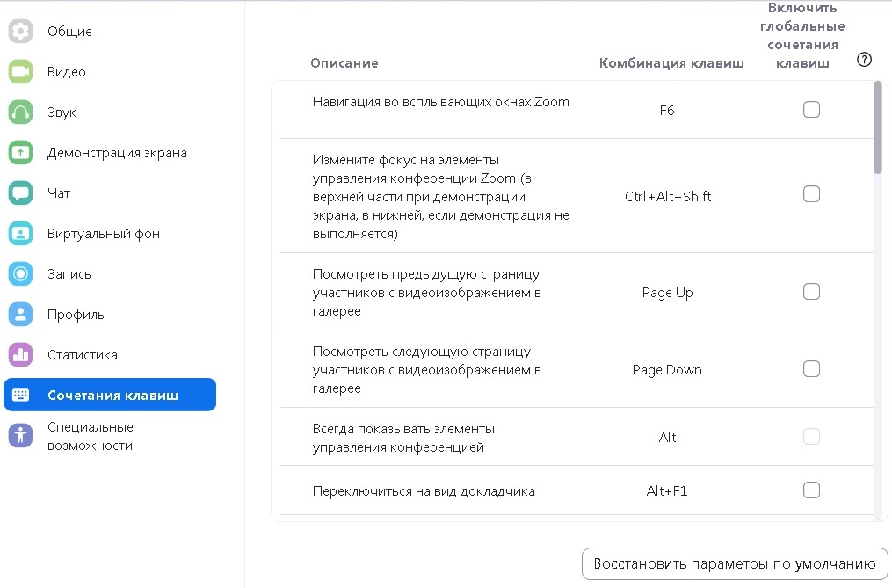Click the Accessibility figure icon
This screenshot has width=892, height=588.
(x=20, y=435)
